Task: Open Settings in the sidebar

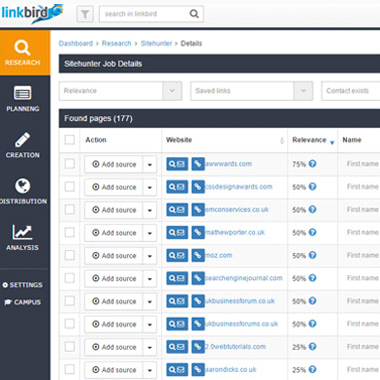Action: click(x=23, y=285)
